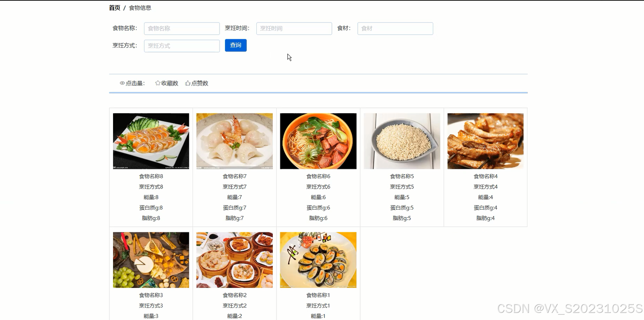Screen dimensions: 644x320
Task: Click the 能量:4 value
Action: click(x=486, y=197)
